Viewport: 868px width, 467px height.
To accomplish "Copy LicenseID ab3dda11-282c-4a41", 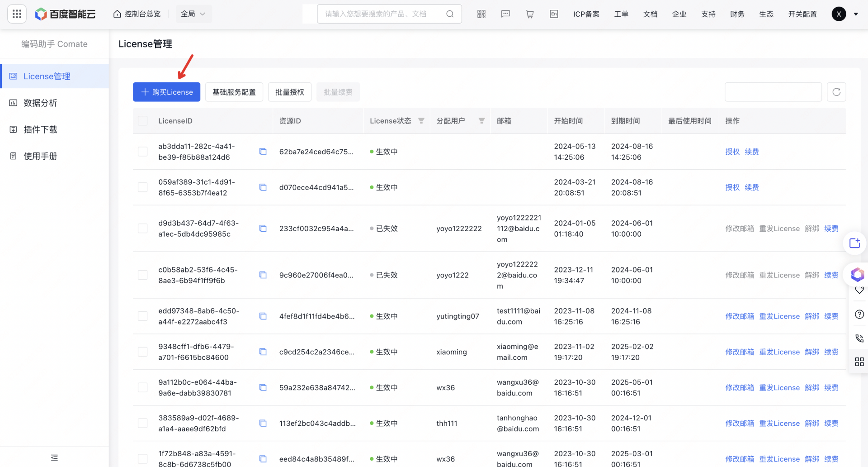I will (263, 152).
